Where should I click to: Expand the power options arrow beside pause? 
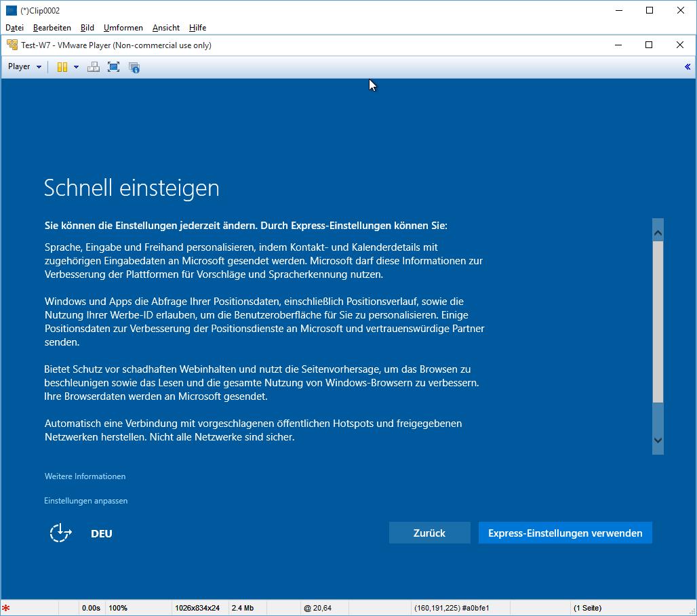[76, 67]
